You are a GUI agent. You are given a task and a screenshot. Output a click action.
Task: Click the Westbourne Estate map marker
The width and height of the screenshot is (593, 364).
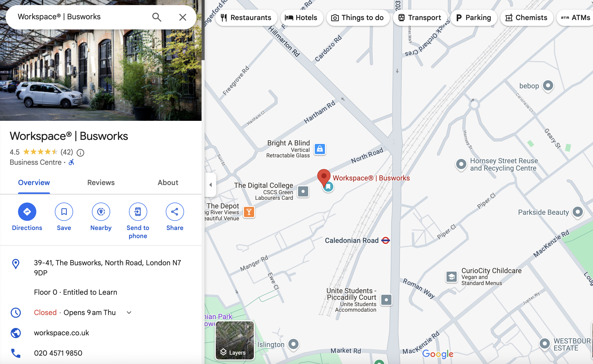coord(545,344)
